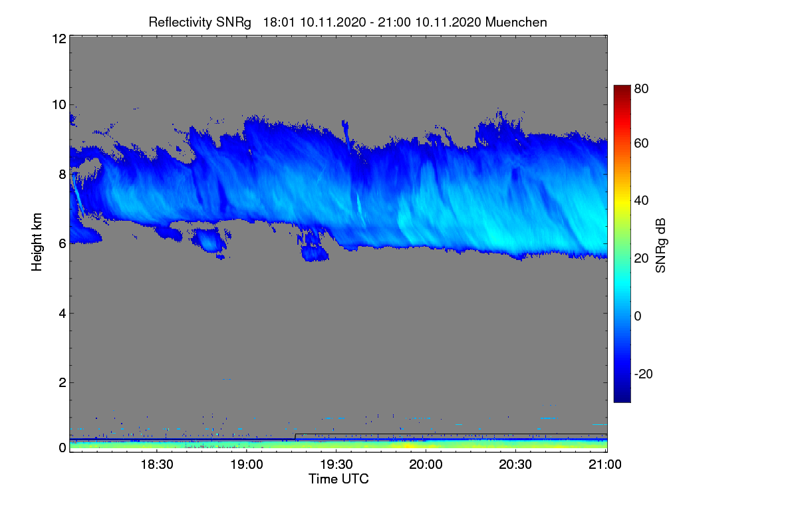Image resolution: width=798 pixels, height=532 pixels.
Task: Click 'Muenchen' in the plot title
Action: [x=517, y=22]
